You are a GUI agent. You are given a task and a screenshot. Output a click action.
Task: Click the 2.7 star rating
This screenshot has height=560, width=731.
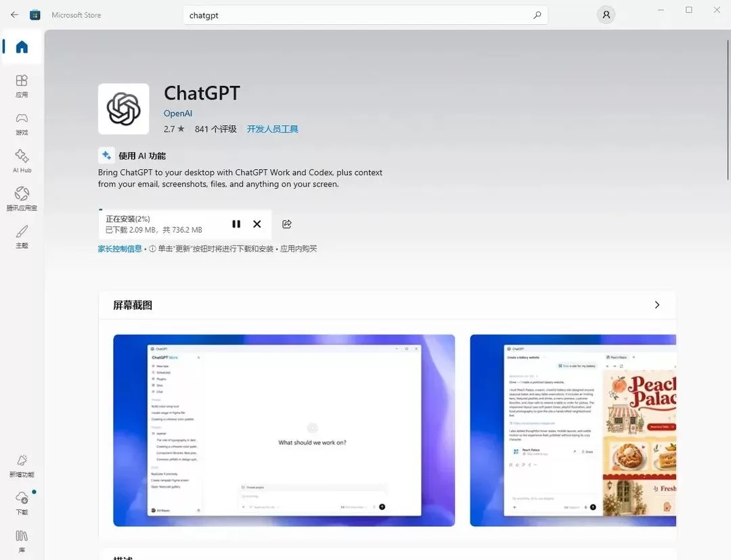click(x=174, y=129)
